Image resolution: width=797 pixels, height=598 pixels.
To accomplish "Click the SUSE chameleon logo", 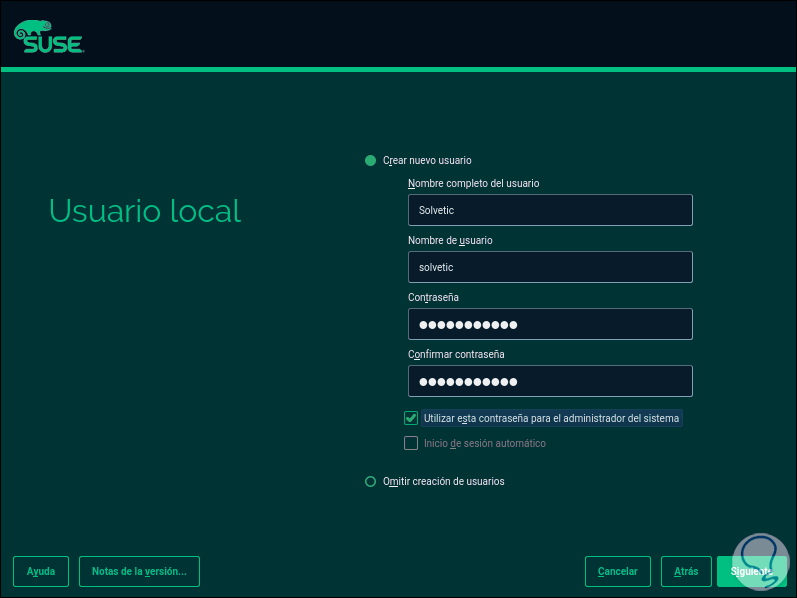I will pyautogui.click(x=49, y=37).
